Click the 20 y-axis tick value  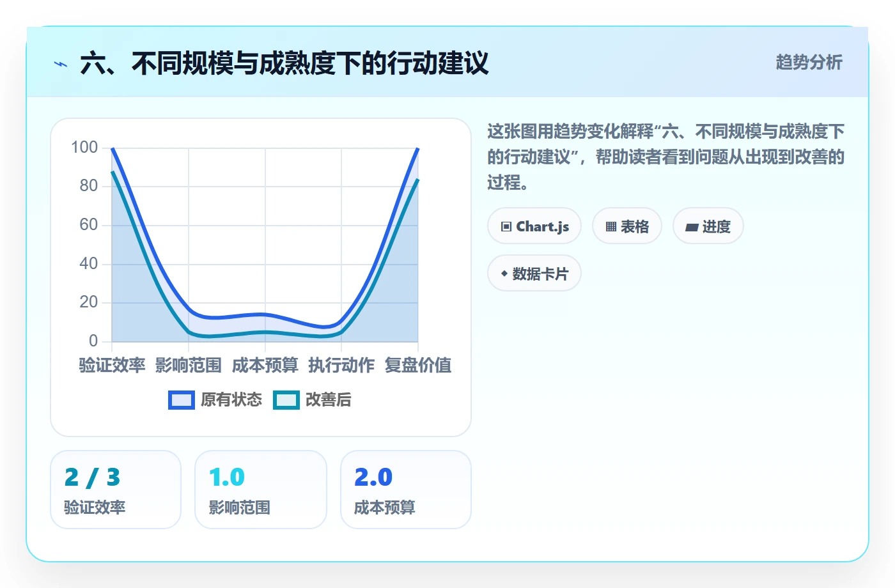[x=89, y=302]
